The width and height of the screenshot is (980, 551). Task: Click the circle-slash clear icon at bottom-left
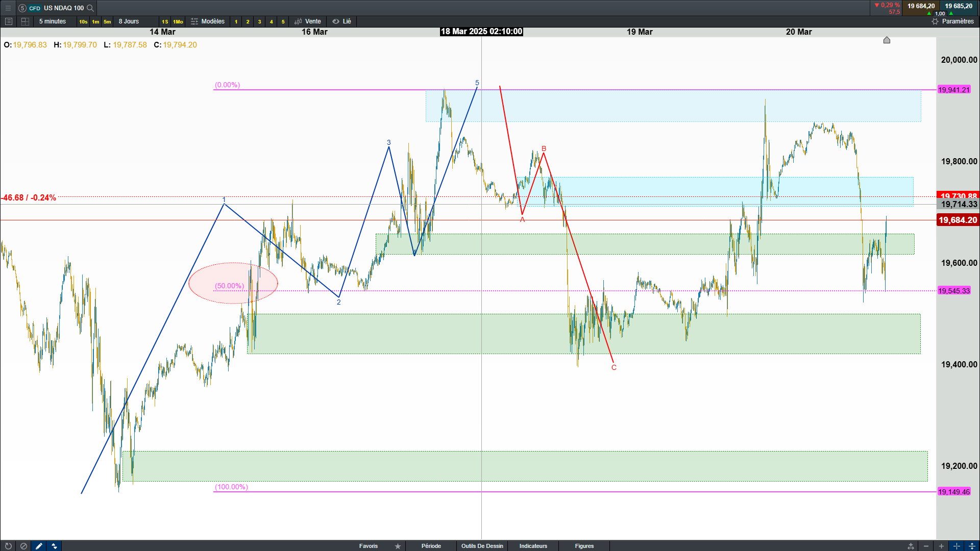[23, 546]
